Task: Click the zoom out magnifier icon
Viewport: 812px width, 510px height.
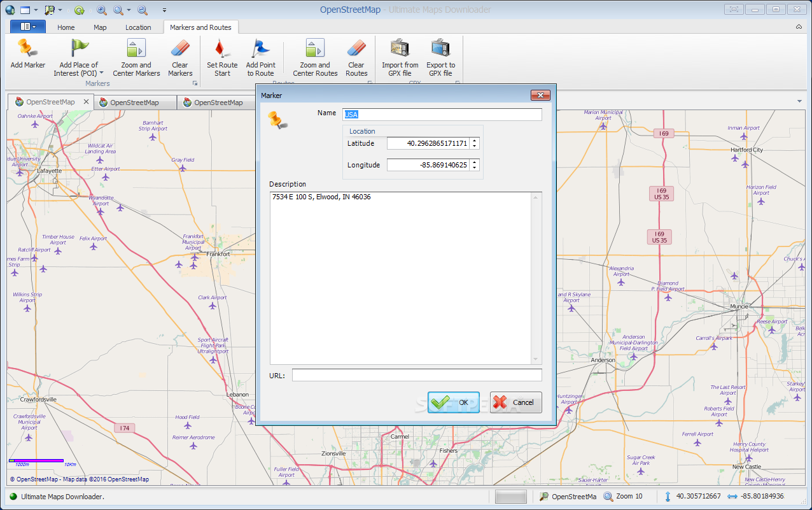Action: point(143,10)
